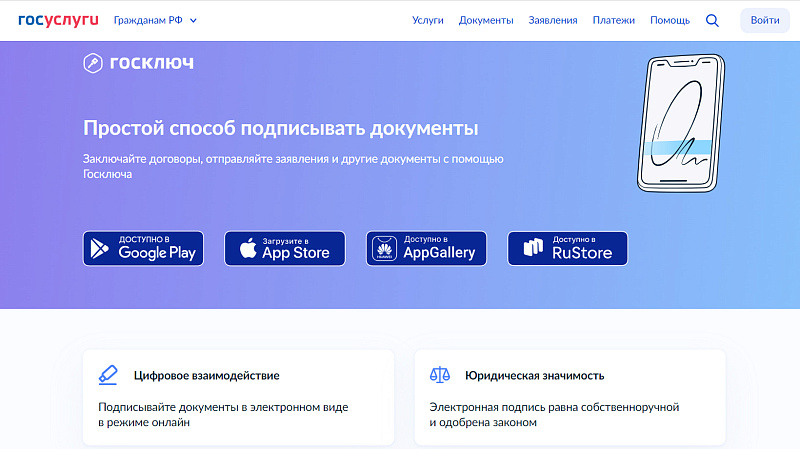This screenshot has height=449, width=800.
Task: Click the scales icon beside Юридическая значимость
Action: point(440,375)
